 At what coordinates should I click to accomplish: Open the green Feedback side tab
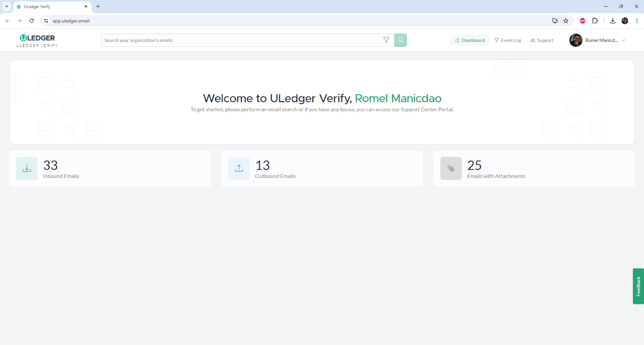click(638, 286)
